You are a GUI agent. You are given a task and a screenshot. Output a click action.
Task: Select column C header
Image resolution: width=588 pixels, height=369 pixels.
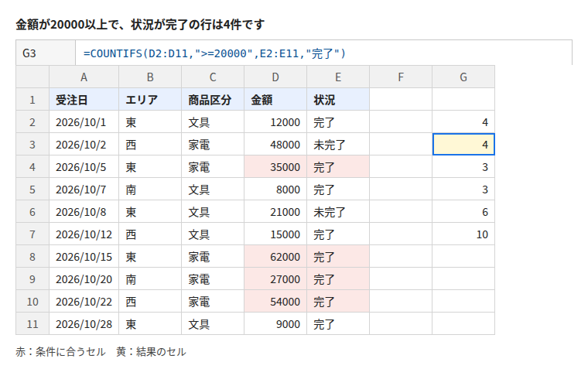[213, 77]
